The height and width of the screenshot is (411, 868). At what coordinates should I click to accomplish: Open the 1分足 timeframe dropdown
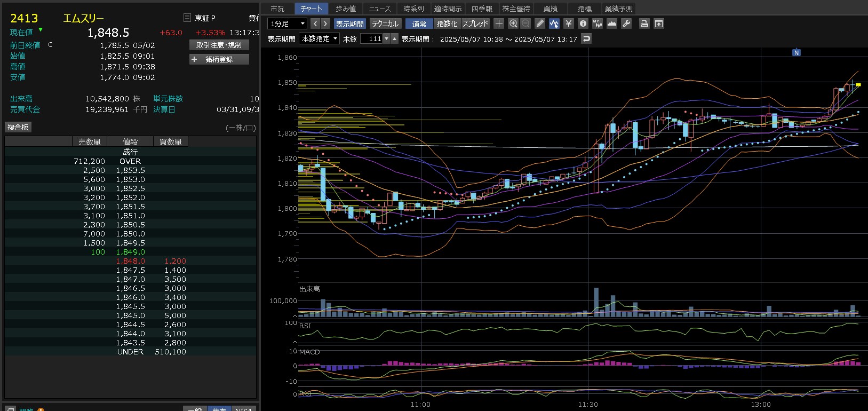pyautogui.click(x=287, y=23)
